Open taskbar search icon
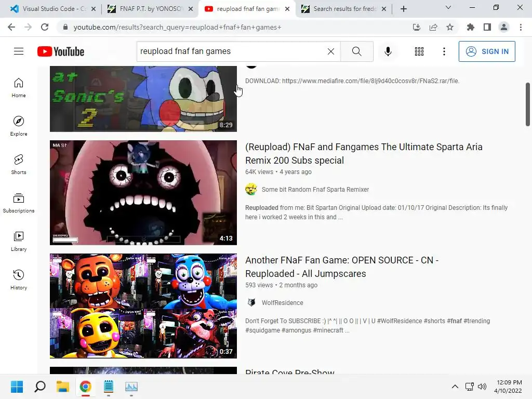The height and width of the screenshot is (399, 532). [x=40, y=387]
